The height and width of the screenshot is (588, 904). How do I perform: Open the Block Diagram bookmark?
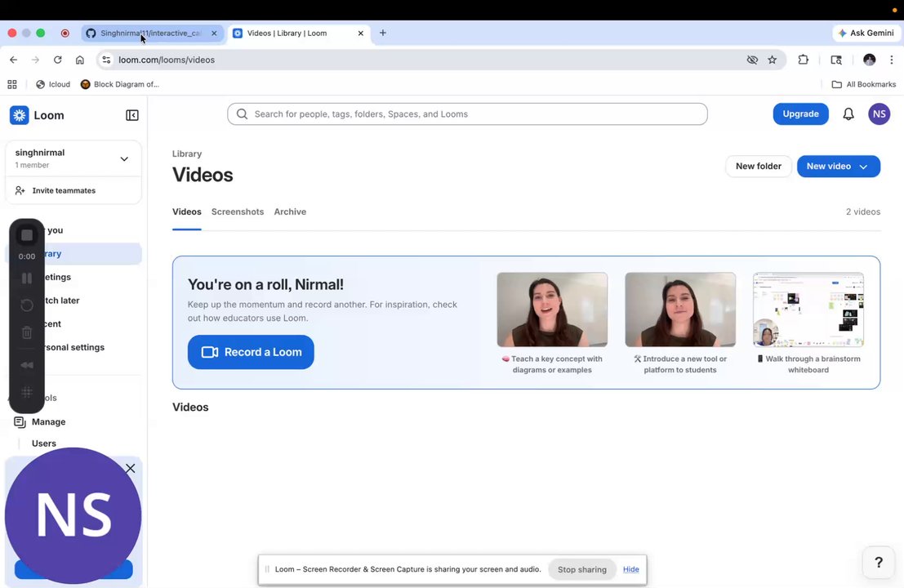(x=120, y=84)
